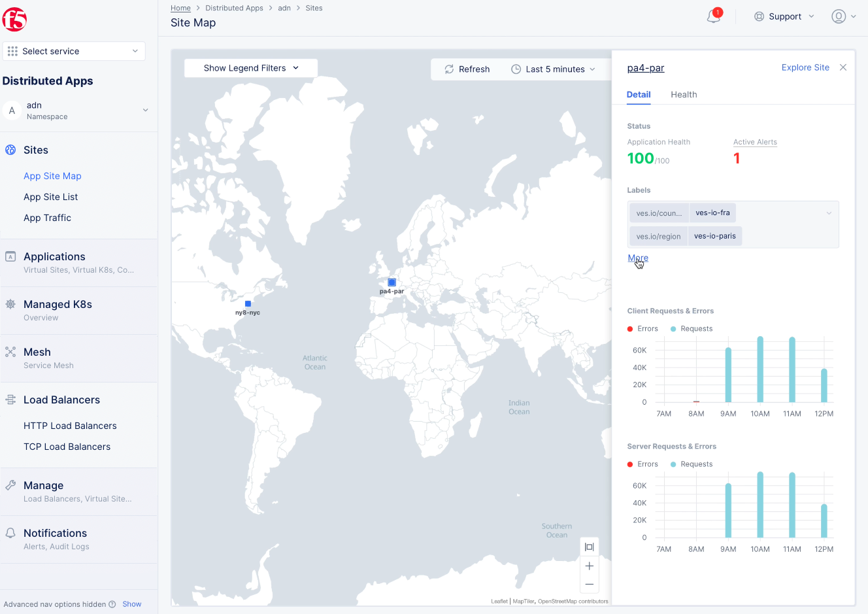Click the Explore Site link
Image resolution: width=868 pixels, height=614 pixels.
[805, 67]
